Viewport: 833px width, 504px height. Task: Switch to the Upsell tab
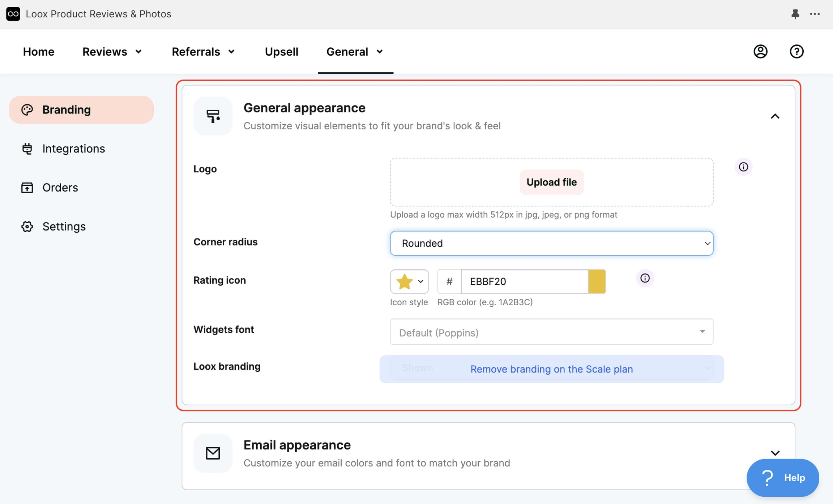click(281, 51)
